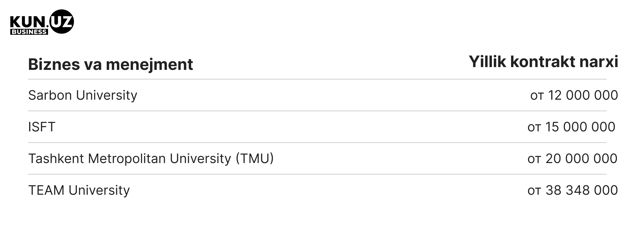Click Sarbon University row name

83,95
